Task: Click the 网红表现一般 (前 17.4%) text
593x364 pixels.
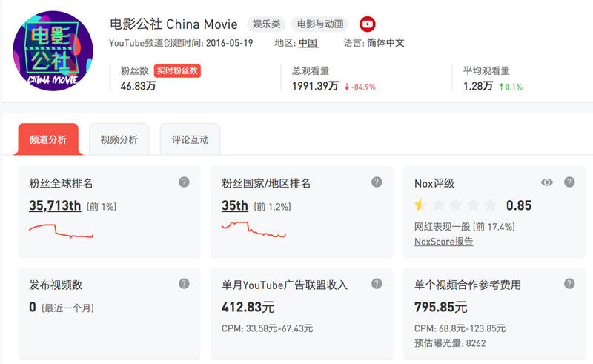Action: click(465, 227)
